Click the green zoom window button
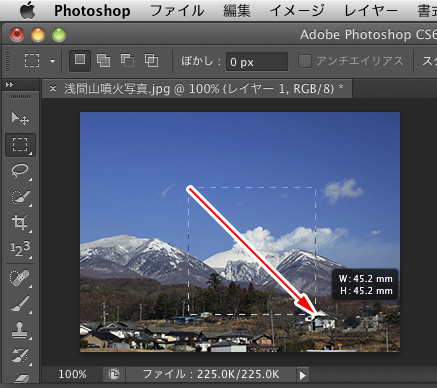The height and width of the screenshot is (388, 437). tap(59, 35)
